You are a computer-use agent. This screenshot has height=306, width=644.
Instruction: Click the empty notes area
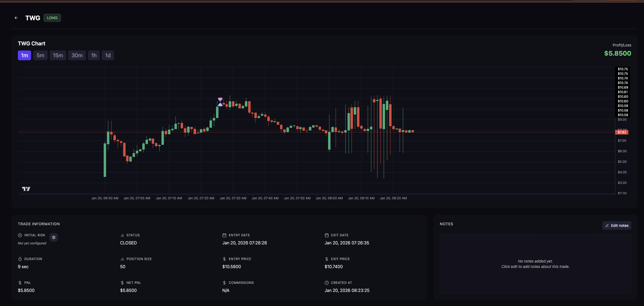pos(535,264)
